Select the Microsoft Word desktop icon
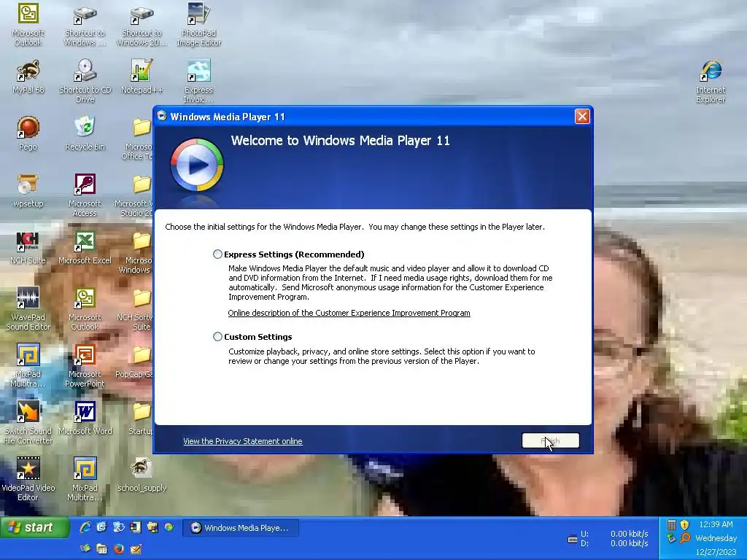Screen dimensions: 747x560 pos(85,418)
